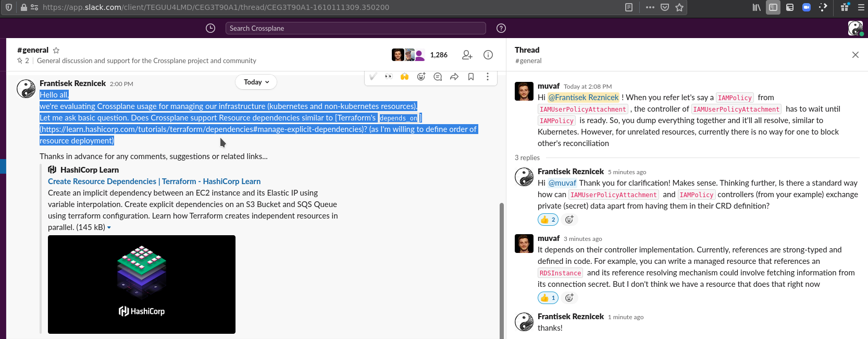Open the HashiCorp preview image
This screenshot has height=339, width=868.
pyautogui.click(x=142, y=284)
